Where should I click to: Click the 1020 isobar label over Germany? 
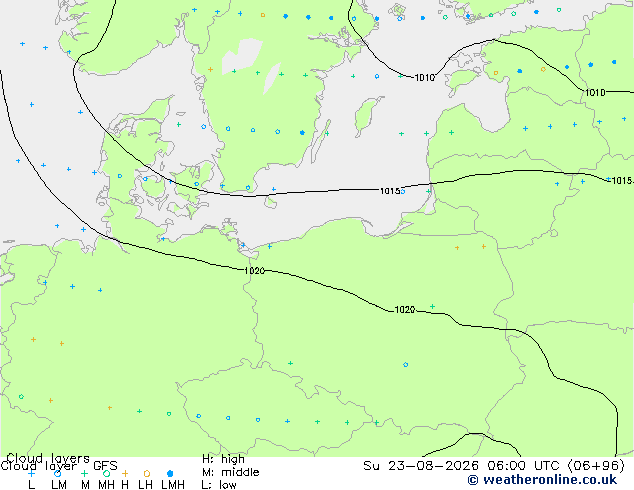coord(254,270)
